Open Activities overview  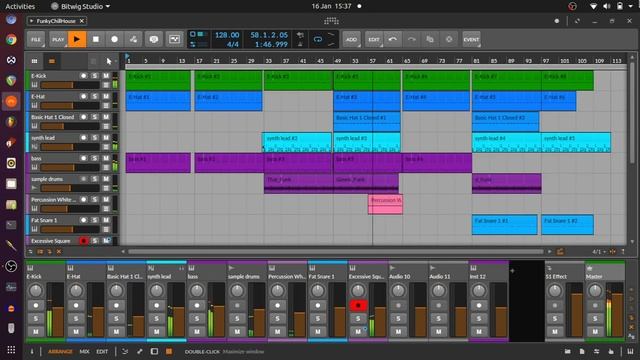(x=20, y=6)
